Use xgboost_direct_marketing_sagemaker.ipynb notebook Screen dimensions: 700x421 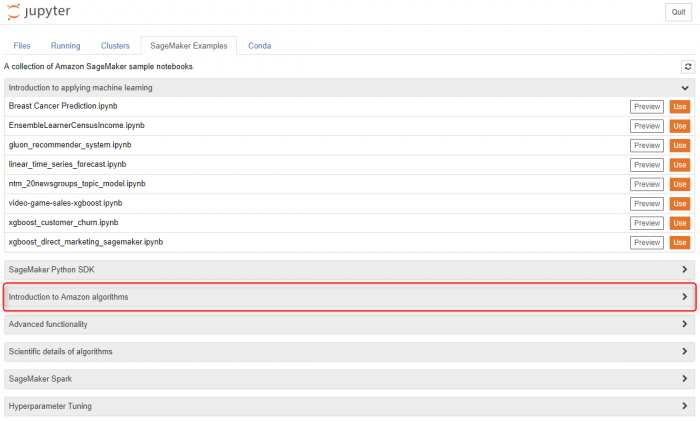(x=679, y=242)
